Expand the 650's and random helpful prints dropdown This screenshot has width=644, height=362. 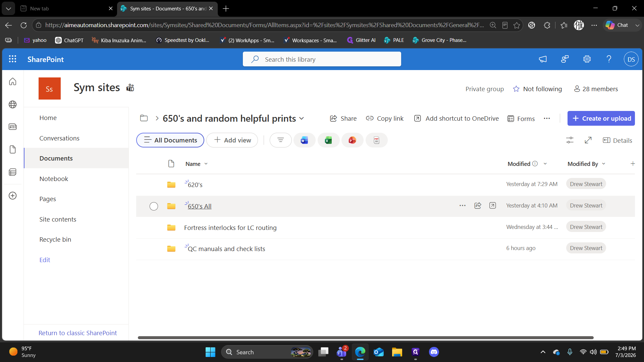pos(302,118)
